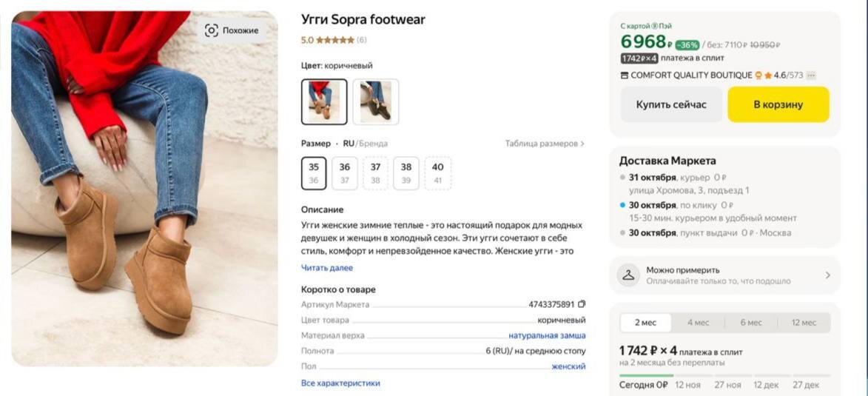Select the second color variant thumbnail

(x=376, y=102)
